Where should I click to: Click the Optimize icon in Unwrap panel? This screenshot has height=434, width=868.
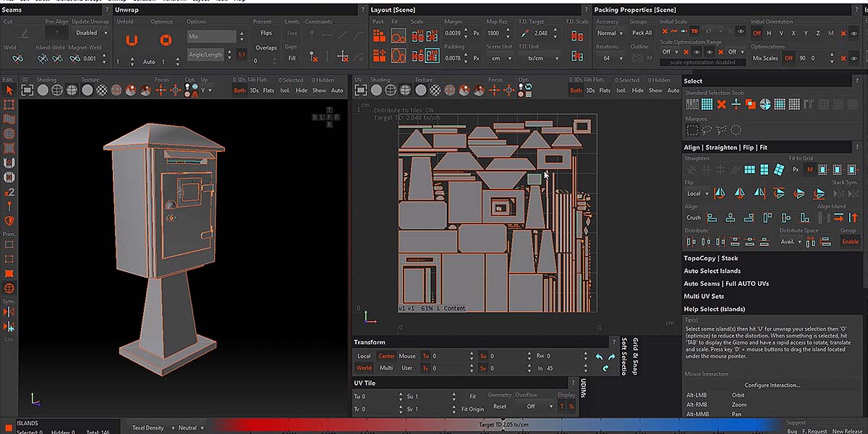(x=166, y=40)
